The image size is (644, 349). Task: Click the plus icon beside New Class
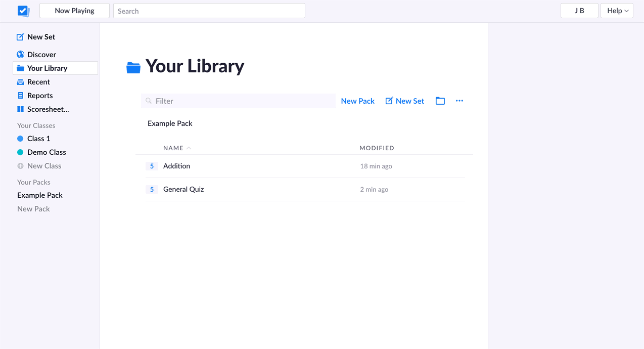tap(21, 165)
